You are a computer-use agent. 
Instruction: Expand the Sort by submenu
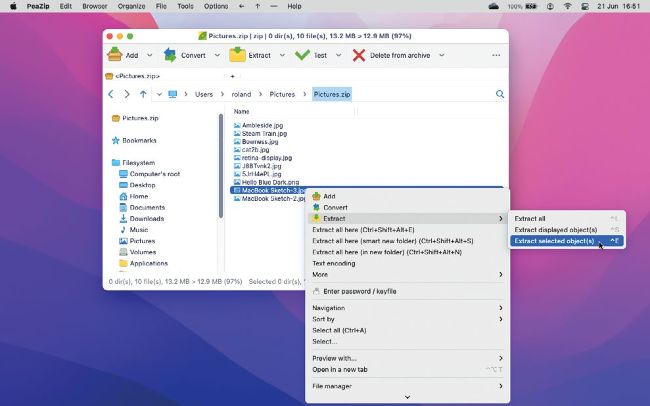tap(323, 319)
